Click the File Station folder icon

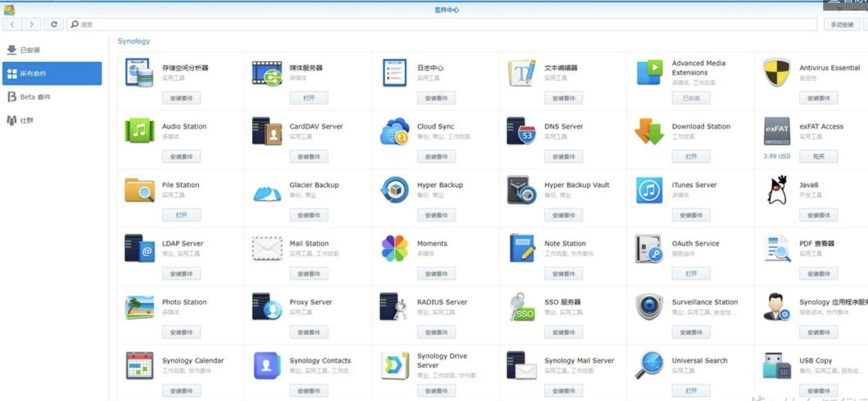(139, 190)
